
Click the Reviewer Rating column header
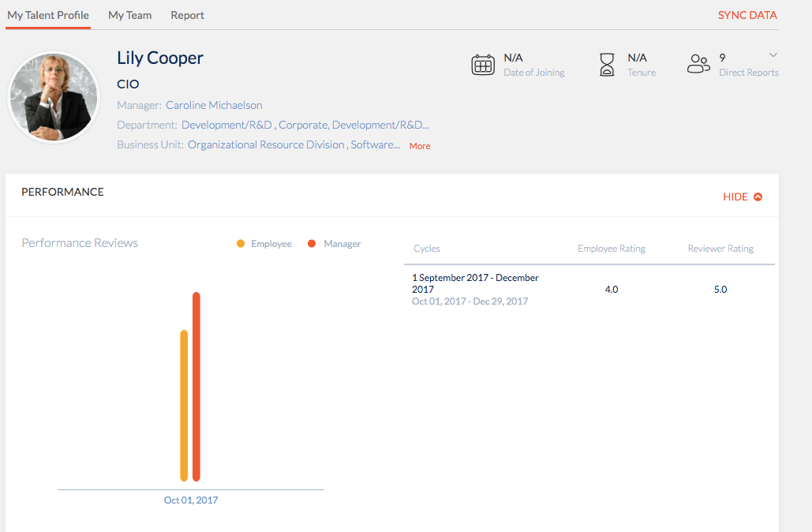(720, 248)
